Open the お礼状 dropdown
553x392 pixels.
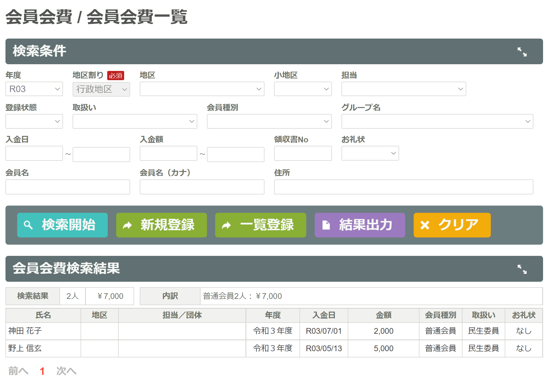tap(370, 153)
